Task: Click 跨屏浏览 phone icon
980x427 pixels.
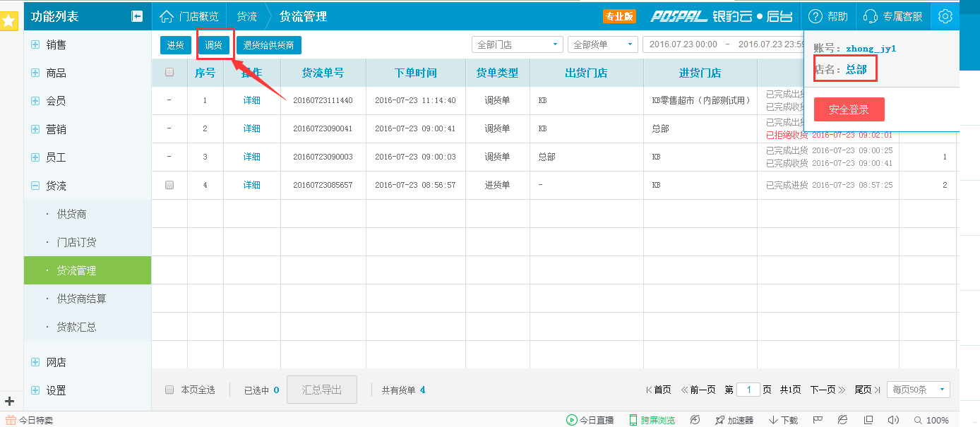Action: click(633, 420)
